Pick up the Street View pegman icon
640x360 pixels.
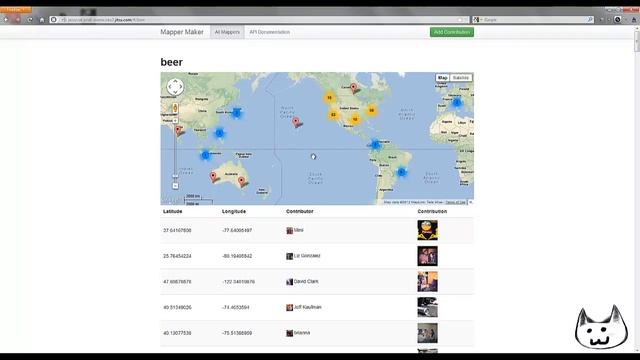175,108
